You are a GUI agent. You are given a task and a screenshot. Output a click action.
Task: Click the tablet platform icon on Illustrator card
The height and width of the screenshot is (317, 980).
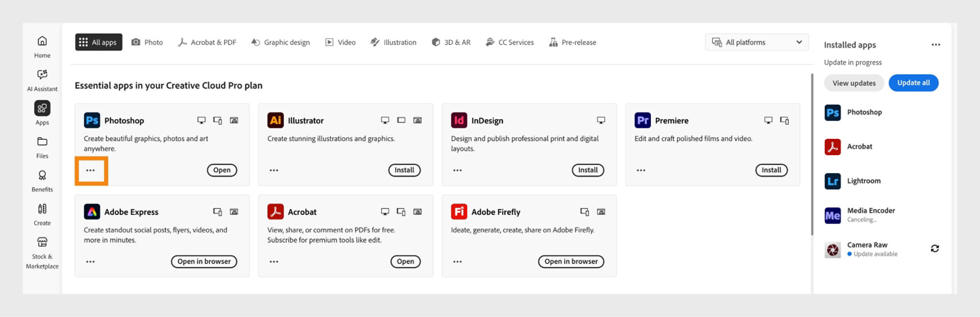click(x=401, y=120)
